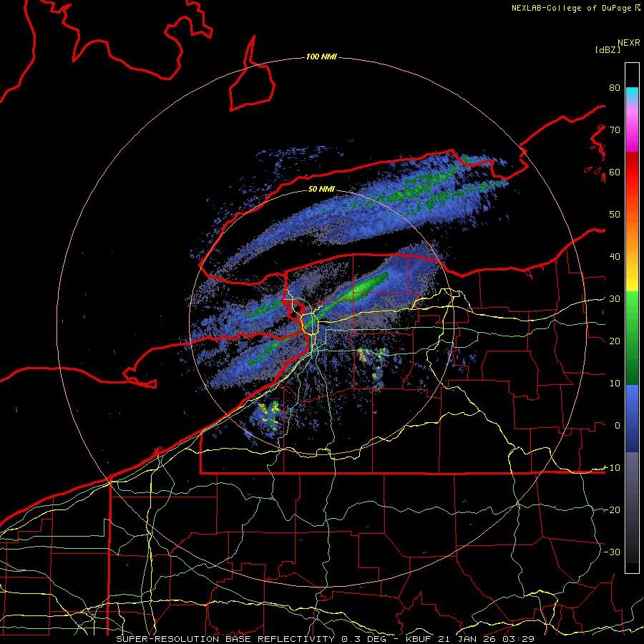This screenshot has height=644, width=644.
Task: Click the 50 value on dBZ scale
Action: (x=615, y=215)
